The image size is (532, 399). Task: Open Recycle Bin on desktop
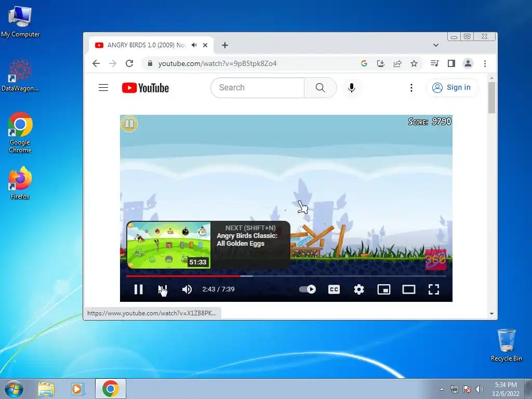(506, 345)
